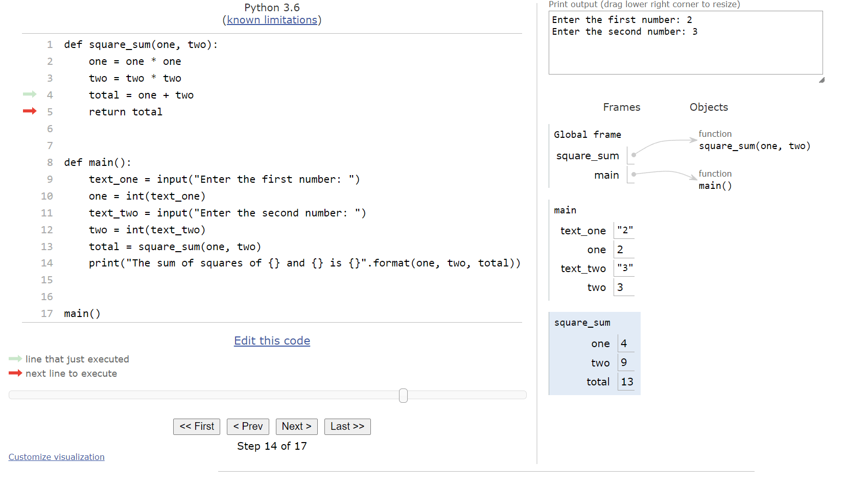Screen dimensions: 868x487
Task: Open the known limitations link
Action: tap(272, 20)
